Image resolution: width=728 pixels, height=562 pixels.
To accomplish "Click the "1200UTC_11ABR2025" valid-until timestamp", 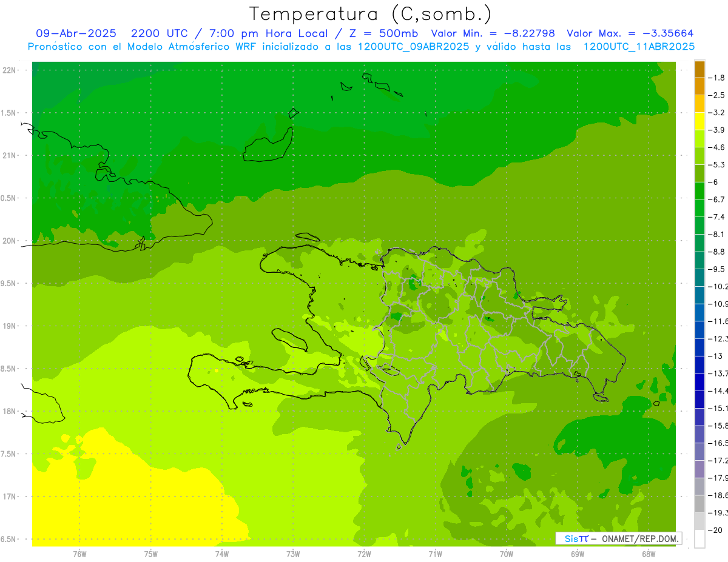I will point(639,47).
